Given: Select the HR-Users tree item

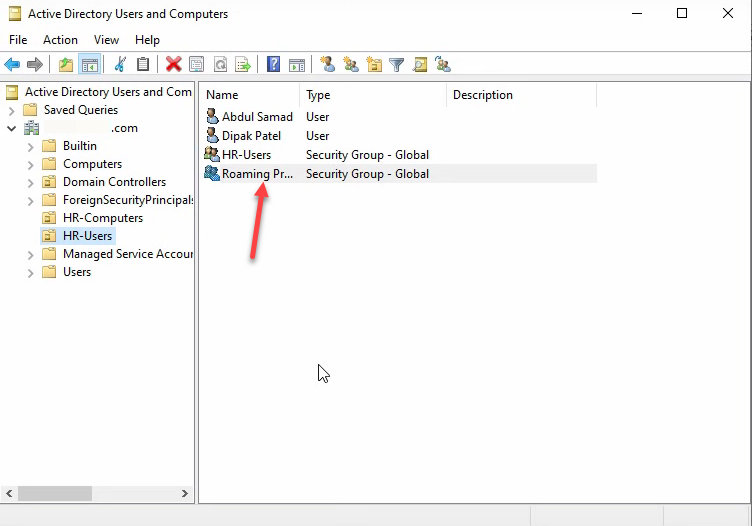Looking at the screenshot, I should [x=87, y=236].
